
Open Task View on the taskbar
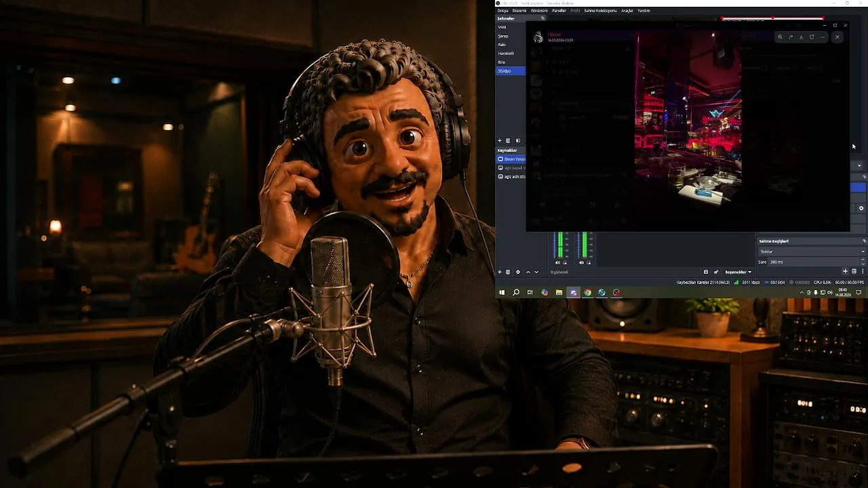click(x=530, y=293)
